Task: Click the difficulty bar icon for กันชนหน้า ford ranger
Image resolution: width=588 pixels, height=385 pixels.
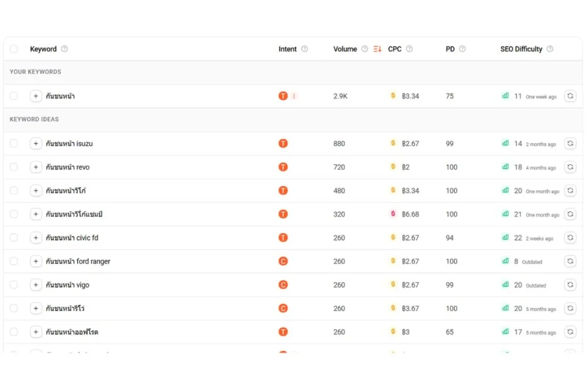Action: point(505,261)
